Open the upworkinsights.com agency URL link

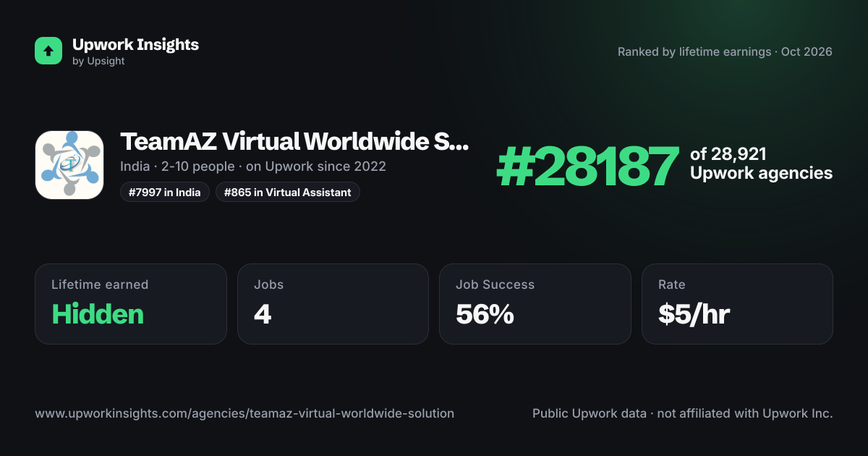point(244,414)
